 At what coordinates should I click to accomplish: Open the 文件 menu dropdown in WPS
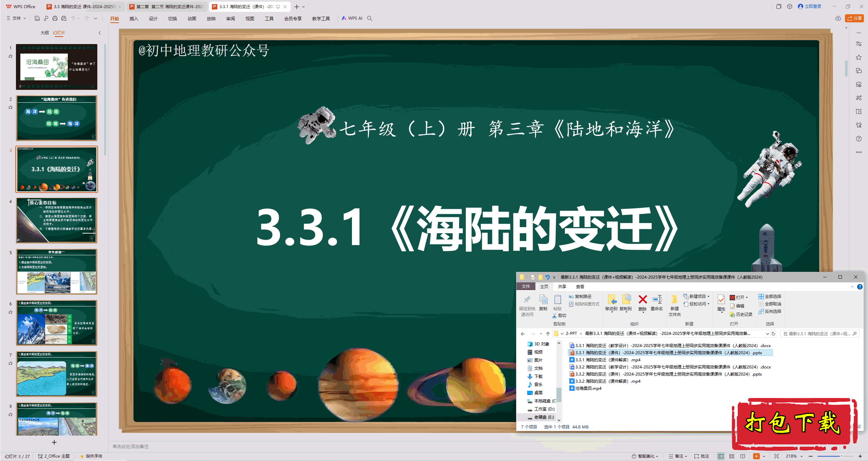click(x=16, y=18)
